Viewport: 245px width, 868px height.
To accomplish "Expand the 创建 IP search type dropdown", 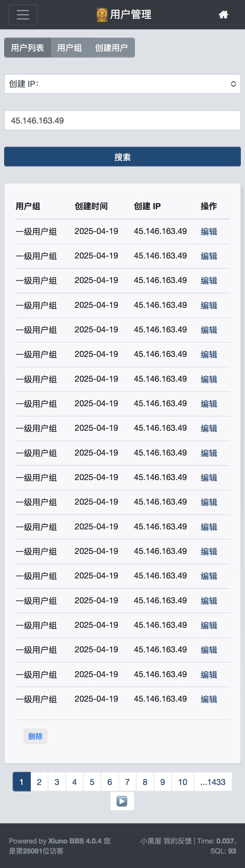I will (x=122, y=84).
